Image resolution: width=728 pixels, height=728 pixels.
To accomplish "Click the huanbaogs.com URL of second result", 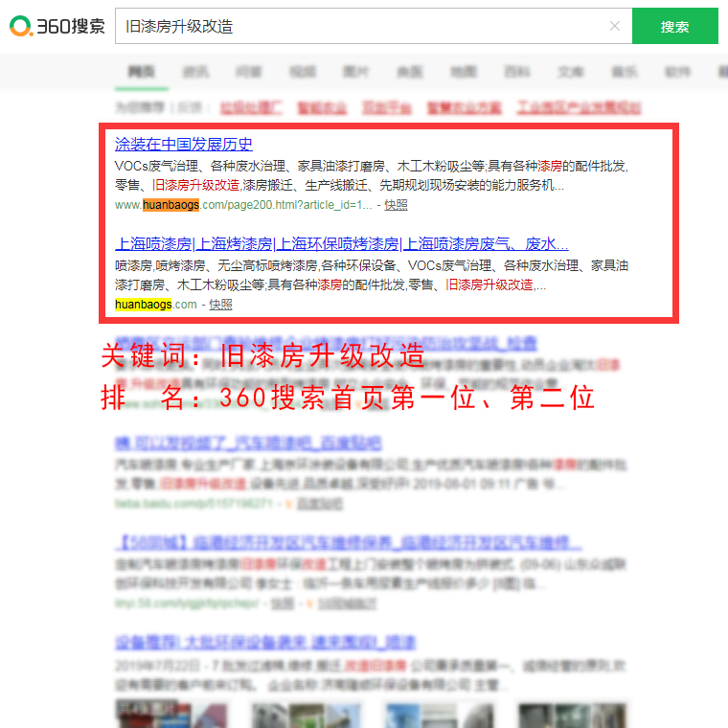I will (156, 305).
